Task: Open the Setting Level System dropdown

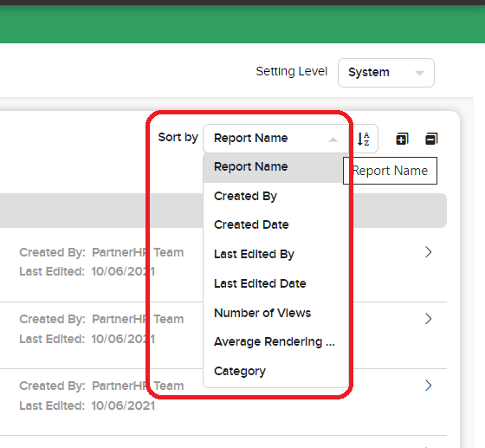Action: pos(386,73)
